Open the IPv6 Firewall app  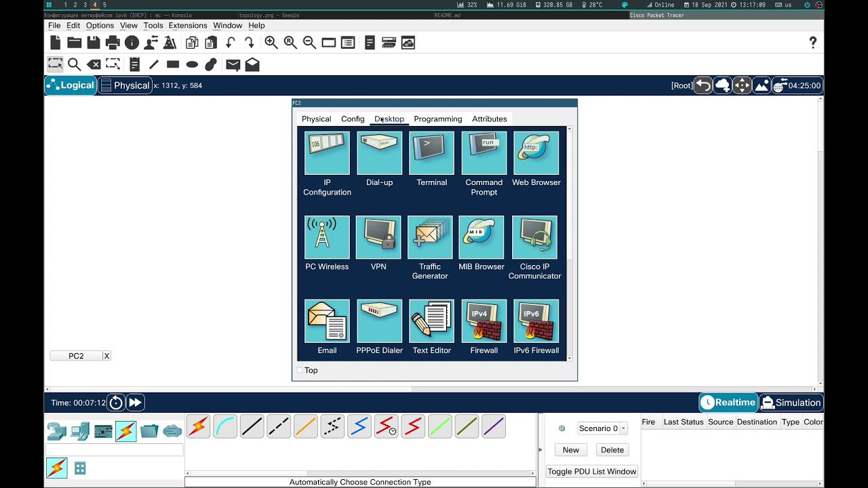click(536, 321)
